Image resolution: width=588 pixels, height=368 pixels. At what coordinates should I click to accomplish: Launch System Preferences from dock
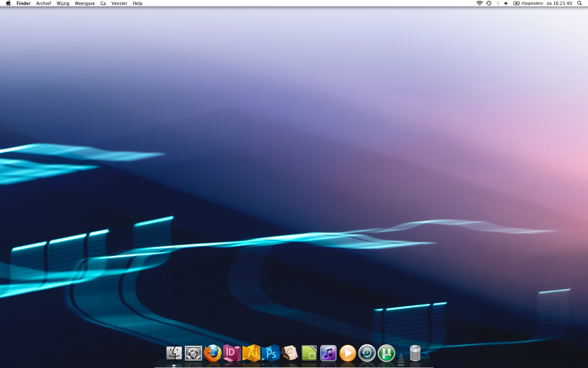pyautogui.click(x=193, y=353)
